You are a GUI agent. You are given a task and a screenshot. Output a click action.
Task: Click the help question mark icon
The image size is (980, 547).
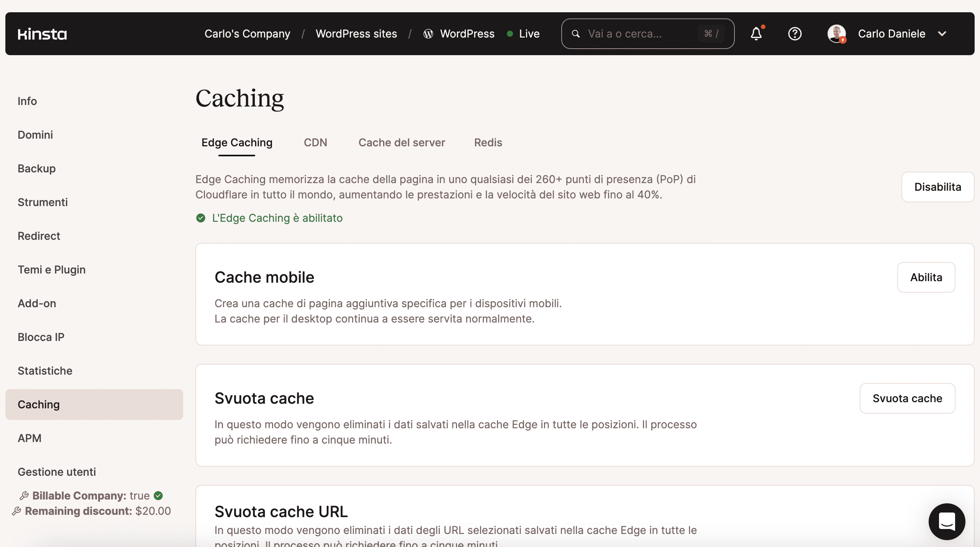[795, 33]
